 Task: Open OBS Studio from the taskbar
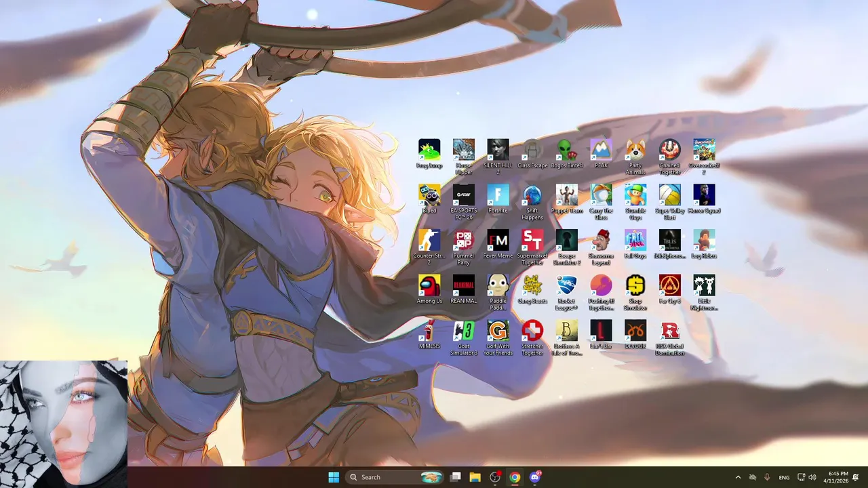click(x=495, y=477)
